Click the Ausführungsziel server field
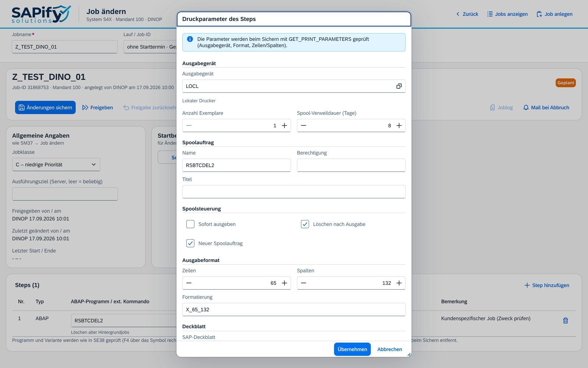This screenshot has width=588, height=368. click(x=65, y=194)
